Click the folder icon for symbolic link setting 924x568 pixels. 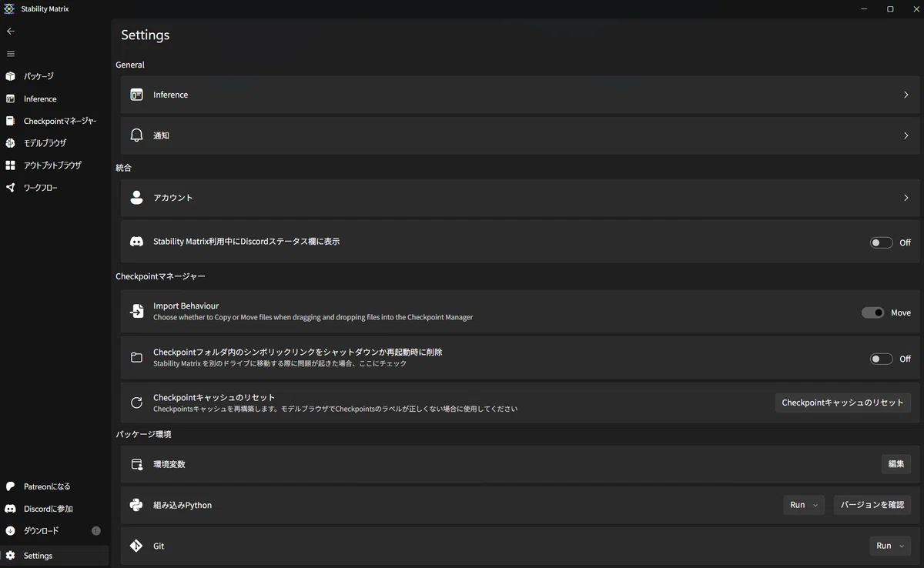click(x=136, y=357)
